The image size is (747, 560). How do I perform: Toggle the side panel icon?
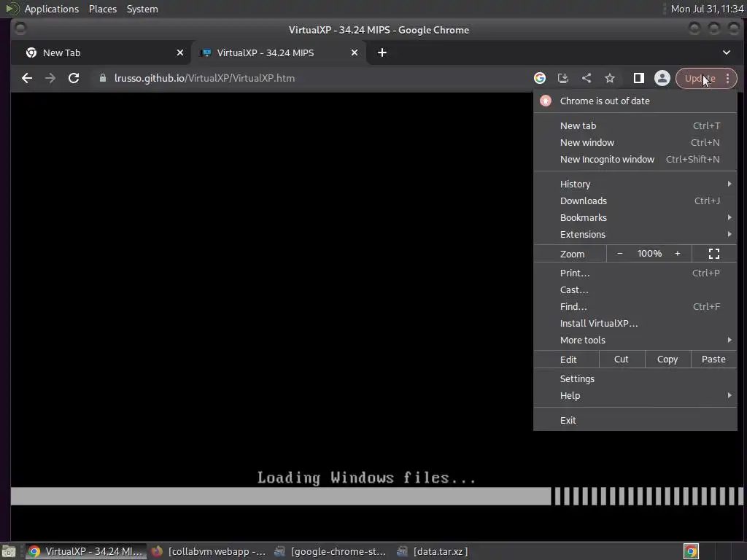pos(639,78)
